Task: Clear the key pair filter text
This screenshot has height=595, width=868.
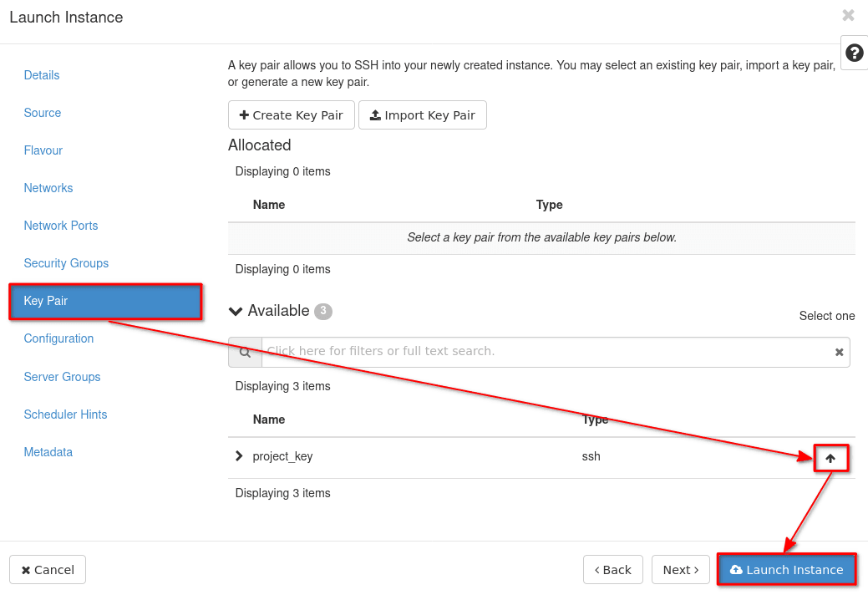Action: click(840, 353)
